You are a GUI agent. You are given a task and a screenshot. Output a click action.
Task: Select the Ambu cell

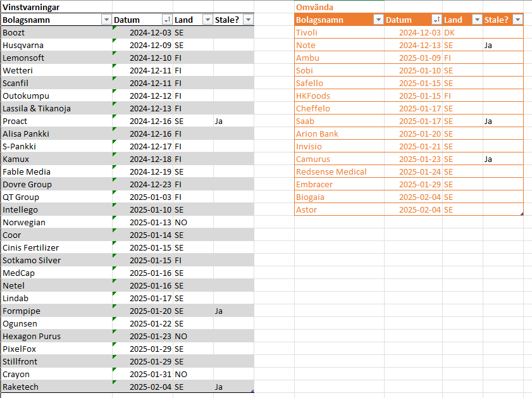[339, 58]
